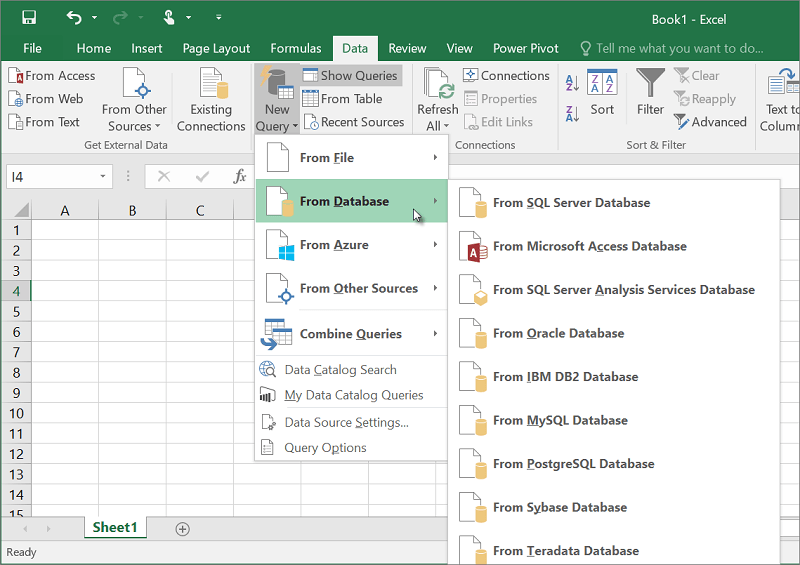Click the Save icon in title bar
The width and height of the screenshot is (800, 565).
coord(29,17)
